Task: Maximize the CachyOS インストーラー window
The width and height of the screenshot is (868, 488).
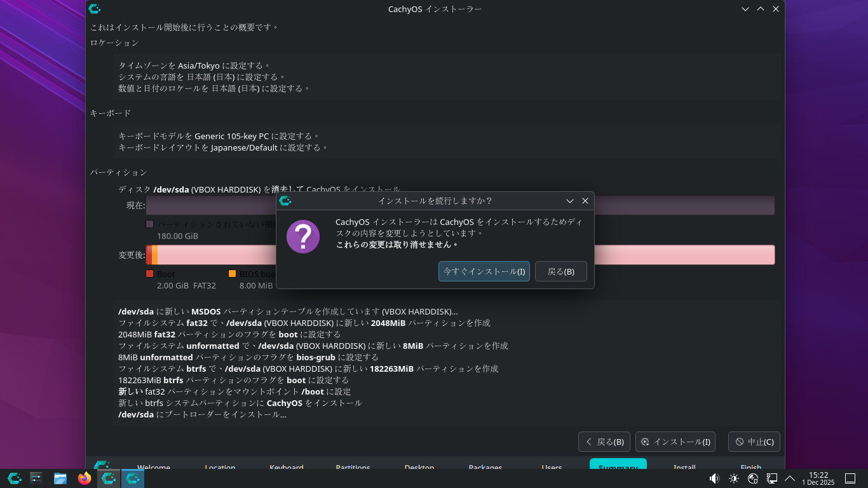Action: [761, 9]
